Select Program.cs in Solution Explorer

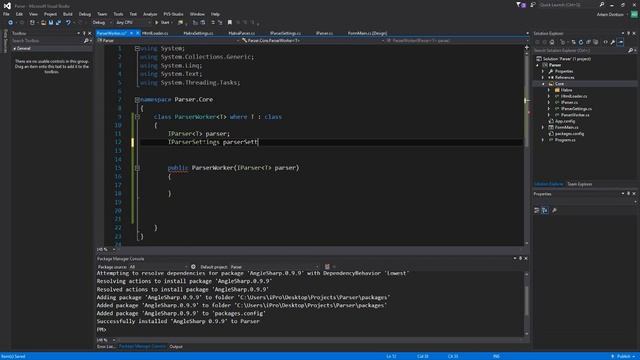point(565,140)
